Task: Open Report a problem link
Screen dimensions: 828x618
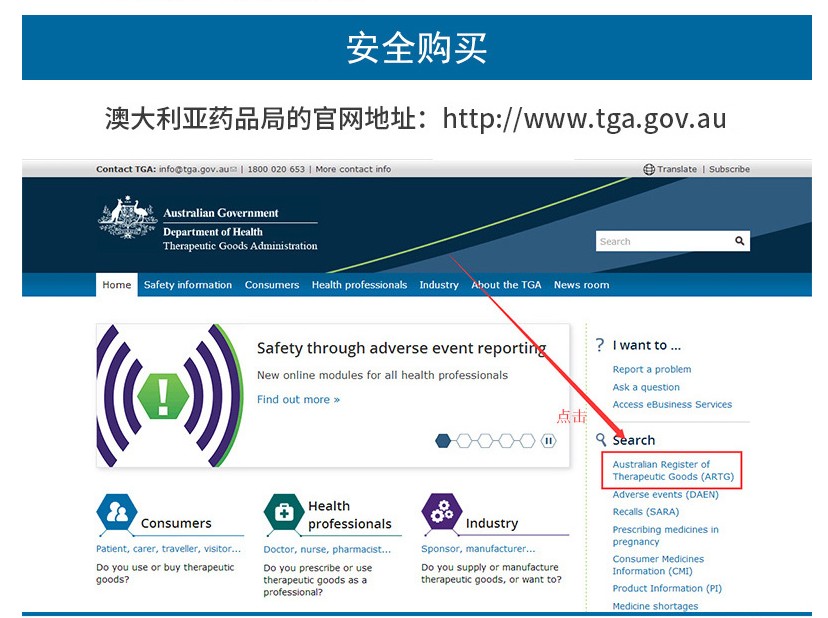Action: point(652,369)
